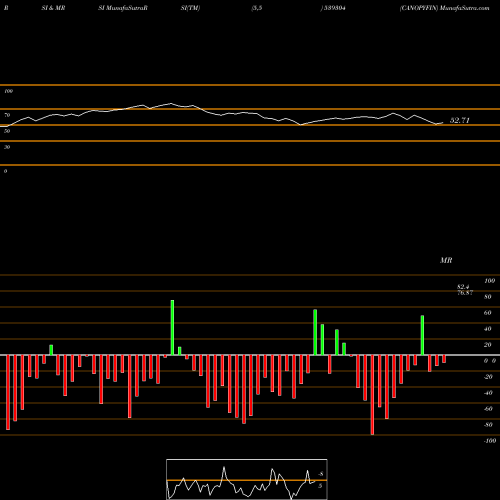
Task: Open the mini line chart thumbnail at bottom
Action: pos(247,479)
